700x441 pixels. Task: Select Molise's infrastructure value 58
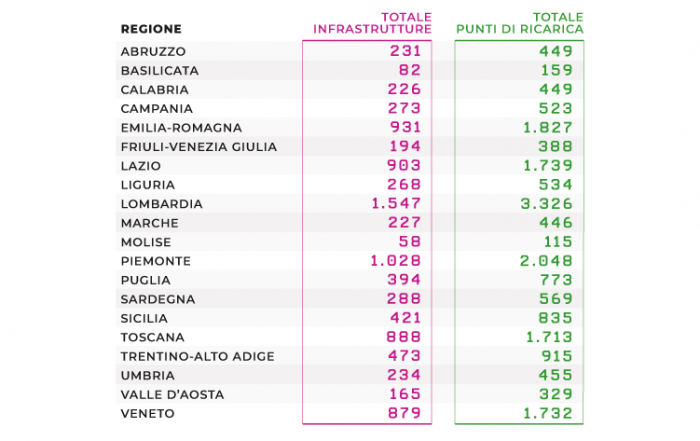pyautogui.click(x=410, y=241)
